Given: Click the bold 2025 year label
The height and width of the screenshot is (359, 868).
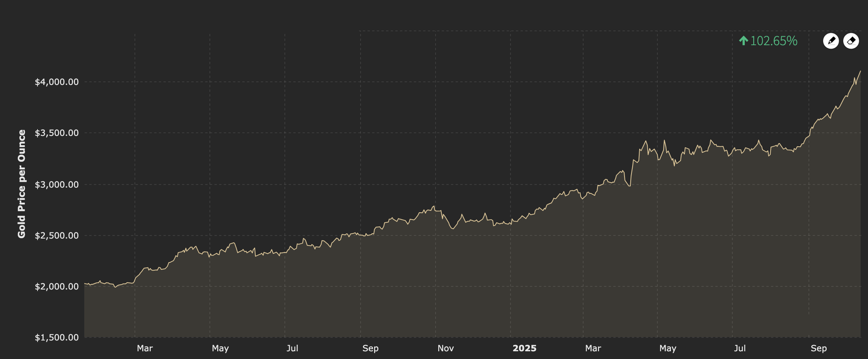Looking at the screenshot, I should coord(524,348).
